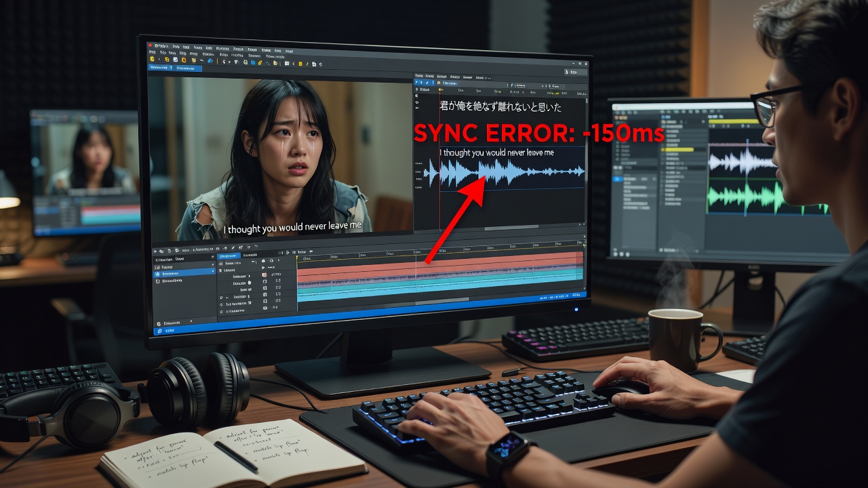The image size is (868, 488).
Task: Click the yellow bar above the right monitor's waveforms
Action: (736, 122)
